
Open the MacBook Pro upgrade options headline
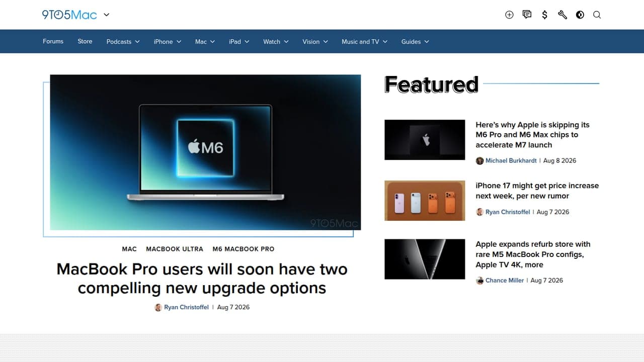(x=202, y=279)
